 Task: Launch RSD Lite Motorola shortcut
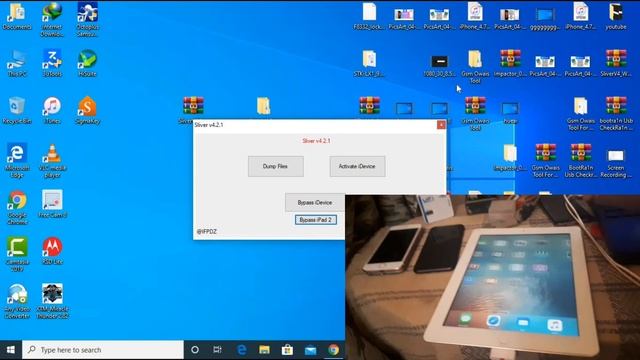52,251
